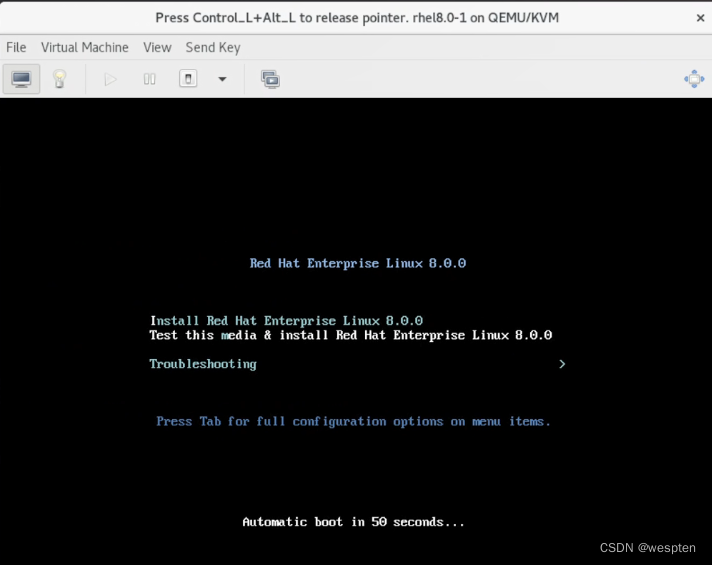Power on the virtual machine

[x=110, y=79]
